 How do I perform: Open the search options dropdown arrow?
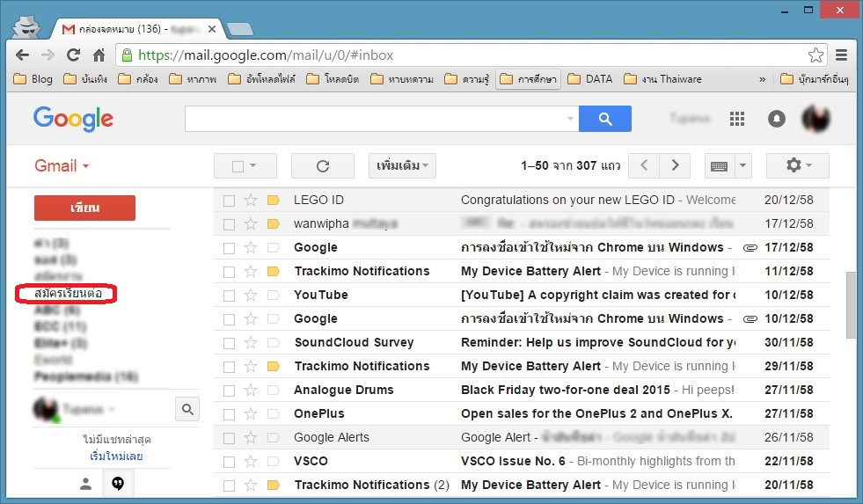(x=570, y=119)
